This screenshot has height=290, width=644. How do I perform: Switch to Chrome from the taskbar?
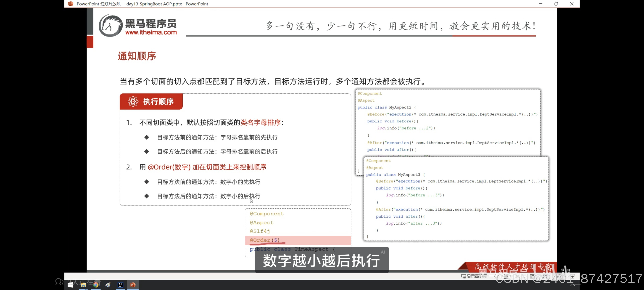pyautogui.click(x=96, y=285)
